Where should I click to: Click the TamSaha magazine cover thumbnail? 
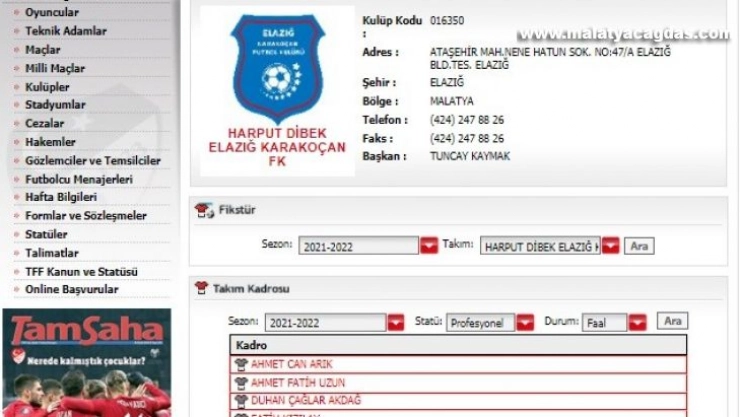tap(85, 362)
